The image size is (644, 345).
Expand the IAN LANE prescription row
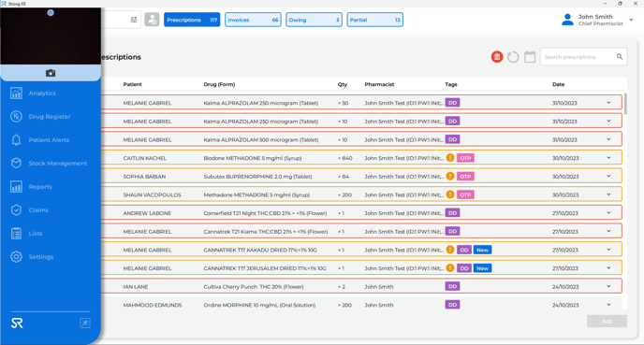coord(608,286)
